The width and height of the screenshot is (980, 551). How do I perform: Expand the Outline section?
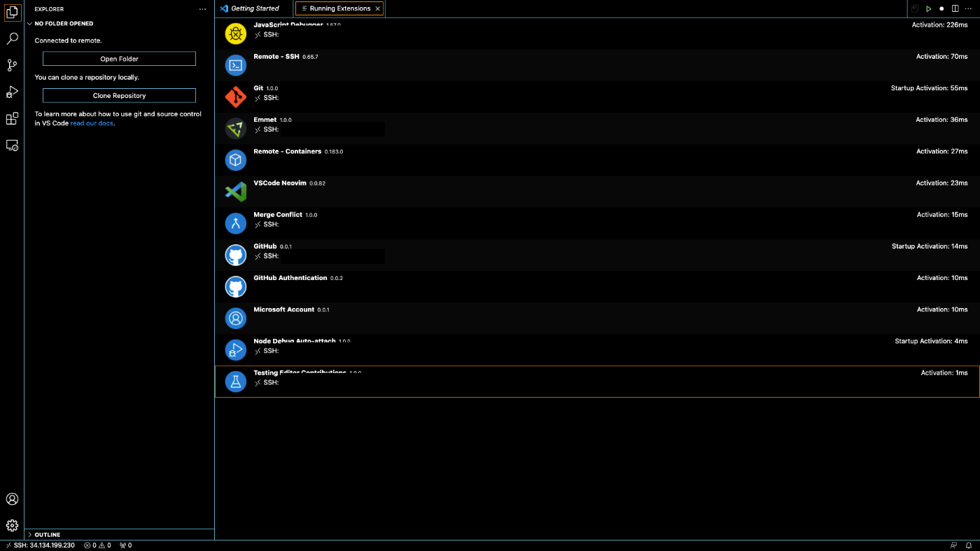pos(119,534)
